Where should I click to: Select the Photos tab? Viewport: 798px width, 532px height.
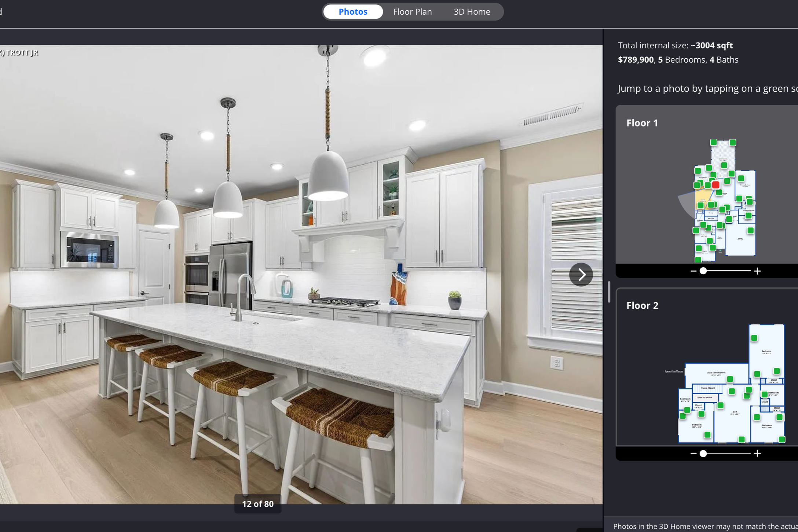(x=353, y=12)
